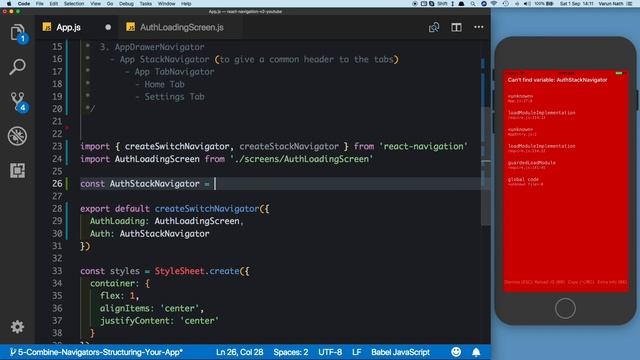The image size is (640, 360).
Task: Click the Apple logo menu
Action: 9,4
